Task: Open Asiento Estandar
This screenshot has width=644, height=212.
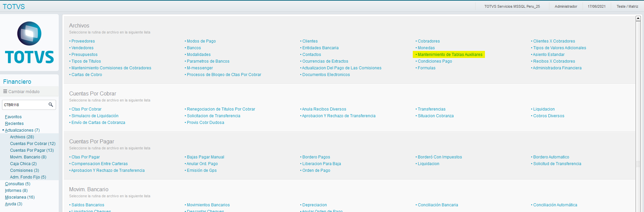Action: (x=549, y=55)
